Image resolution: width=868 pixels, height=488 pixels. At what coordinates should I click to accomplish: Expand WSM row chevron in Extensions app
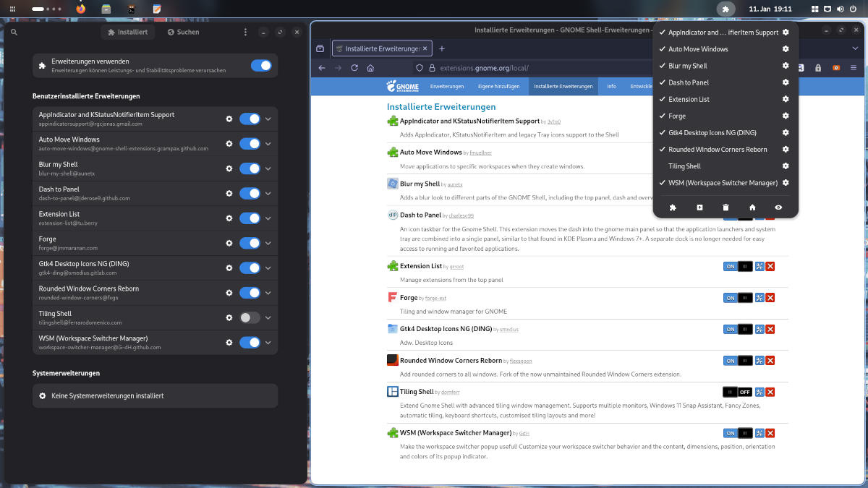coord(268,343)
